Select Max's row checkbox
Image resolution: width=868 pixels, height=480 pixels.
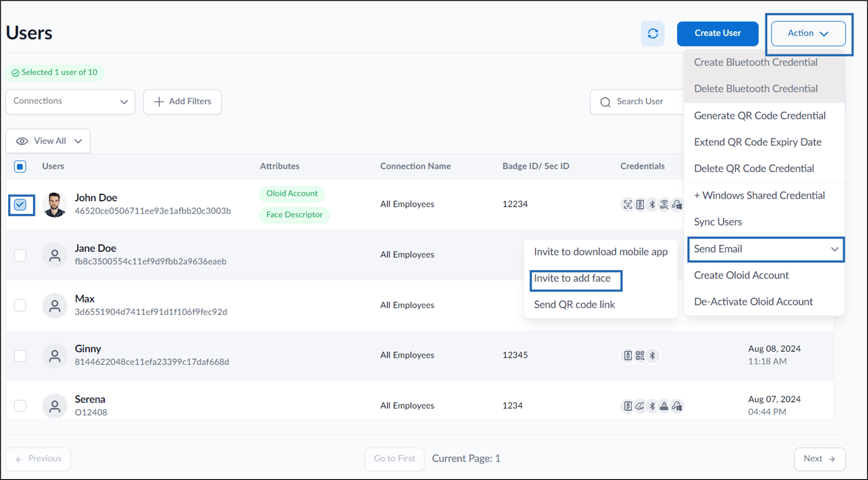20,306
